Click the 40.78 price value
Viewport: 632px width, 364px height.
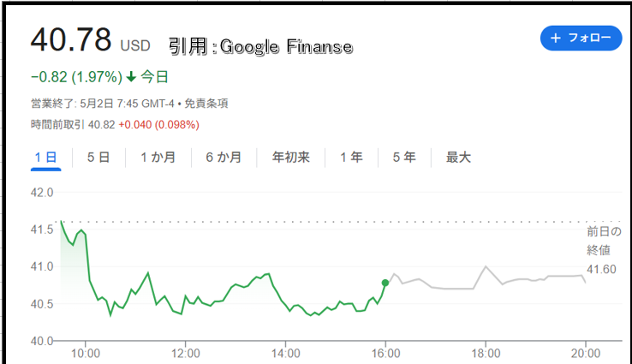[x=71, y=39]
